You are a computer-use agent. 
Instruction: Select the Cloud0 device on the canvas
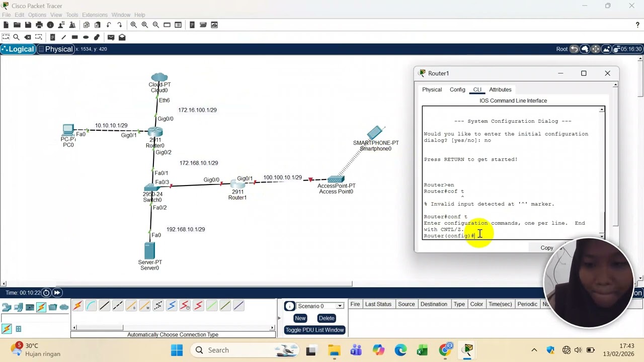coord(159,77)
